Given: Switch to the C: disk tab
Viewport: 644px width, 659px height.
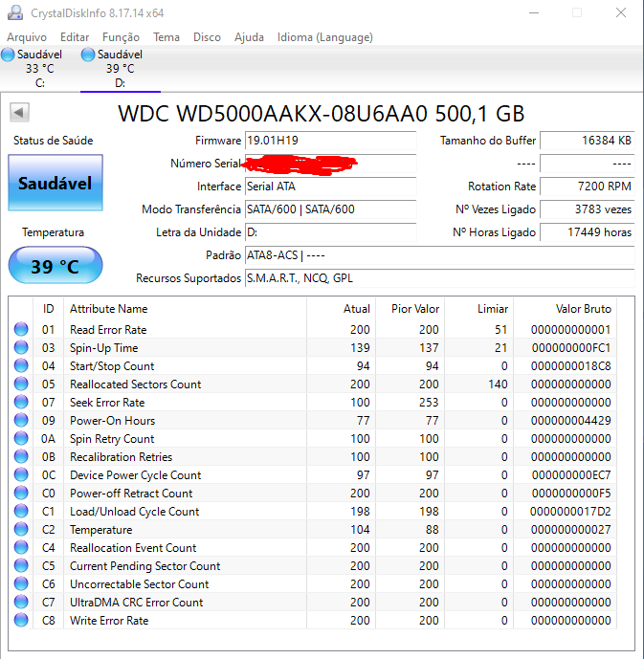Looking at the screenshot, I should click(40, 69).
